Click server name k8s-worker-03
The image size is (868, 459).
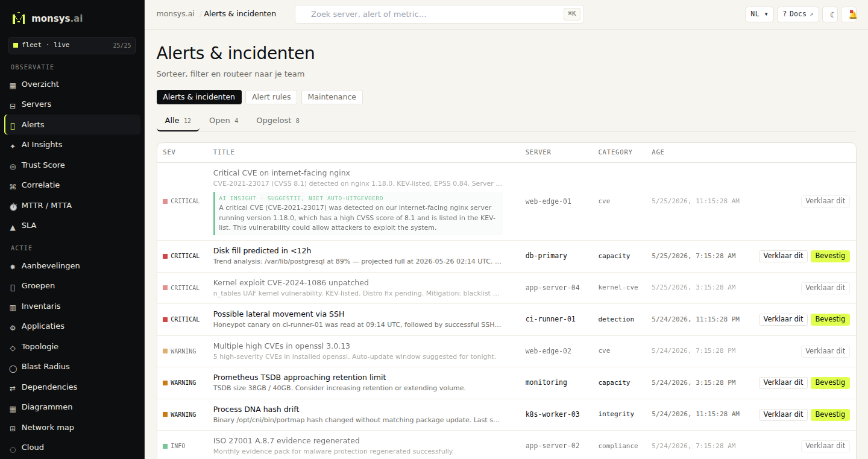553,414
